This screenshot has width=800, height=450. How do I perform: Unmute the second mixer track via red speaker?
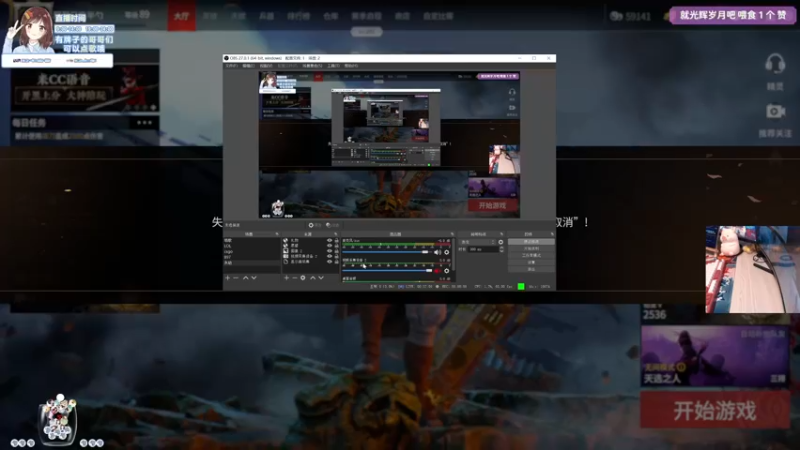pyautogui.click(x=438, y=271)
